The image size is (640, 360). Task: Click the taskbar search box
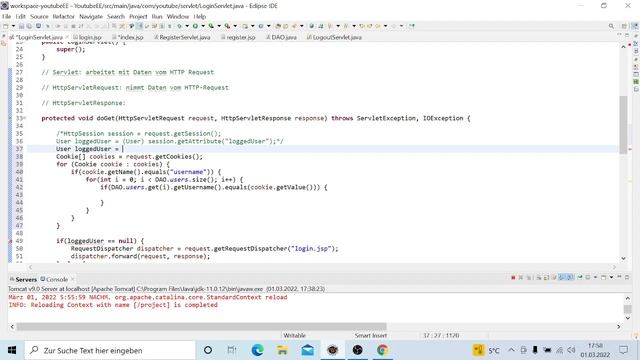(110, 350)
